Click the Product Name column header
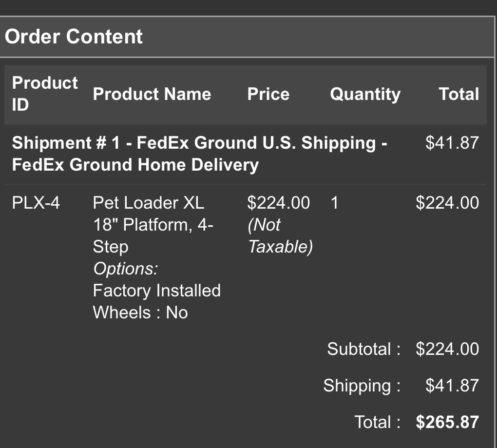The height and width of the screenshot is (448, 497). coord(152,94)
